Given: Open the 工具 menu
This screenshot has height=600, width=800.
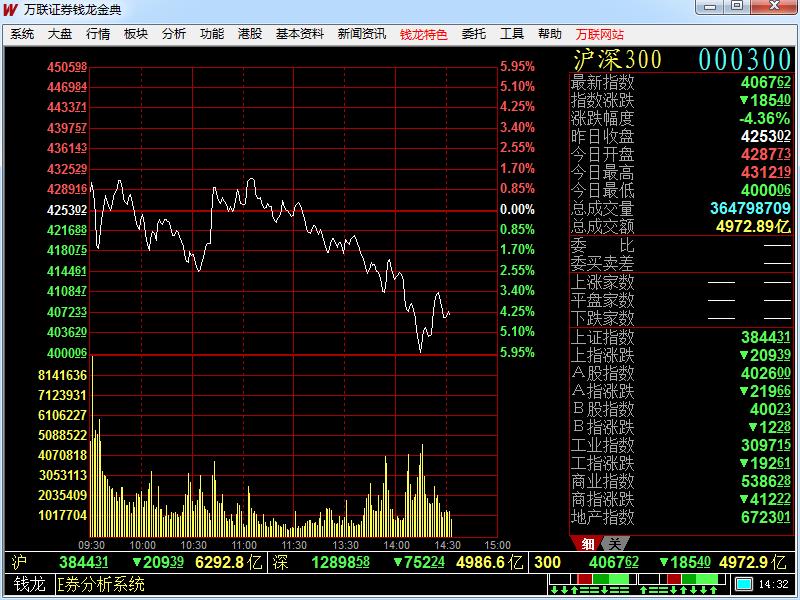Looking at the screenshot, I should point(512,34).
